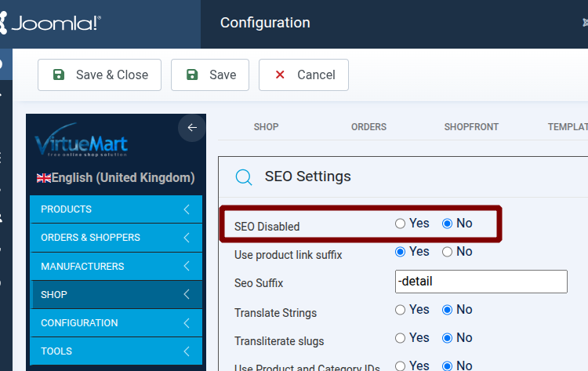Expand PRODUCTS menu chevron
The width and height of the screenshot is (588, 371).
(x=187, y=209)
